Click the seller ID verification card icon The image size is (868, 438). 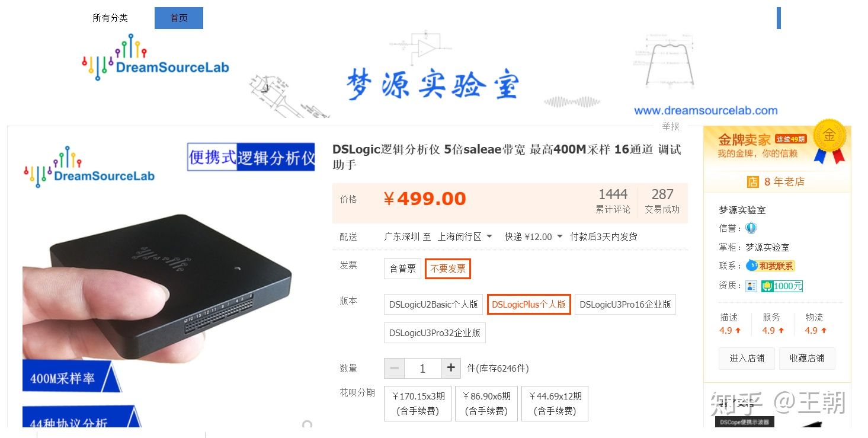click(x=751, y=286)
